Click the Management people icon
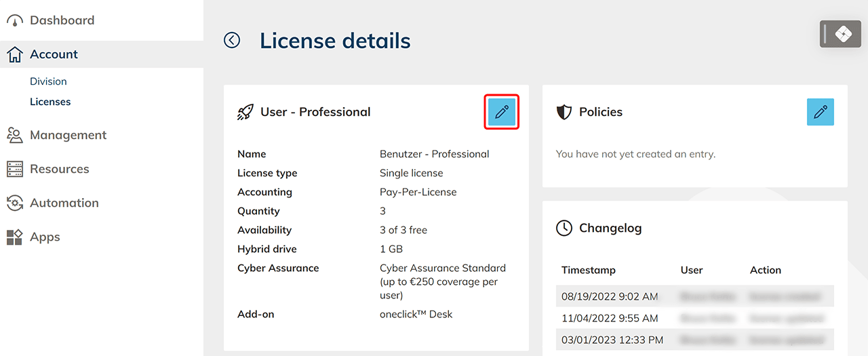 (x=15, y=136)
